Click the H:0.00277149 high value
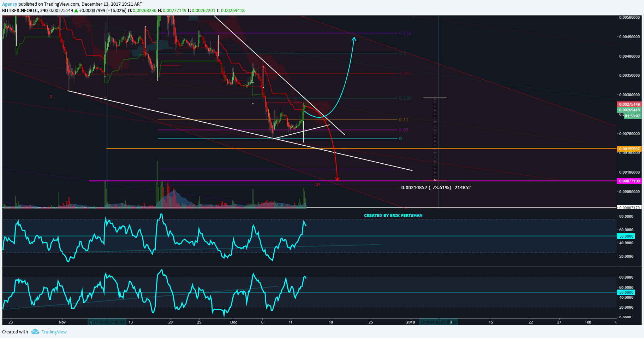Screen dimensions: 644x338 [x=172, y=10]
